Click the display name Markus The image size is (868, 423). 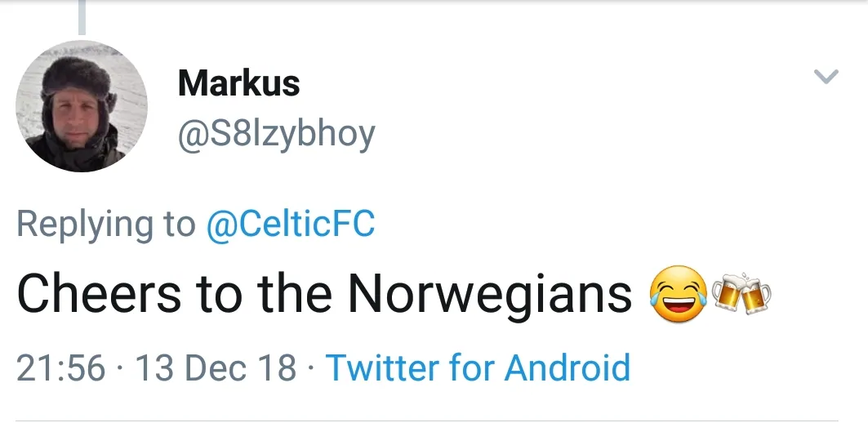(x=238, y=82)
